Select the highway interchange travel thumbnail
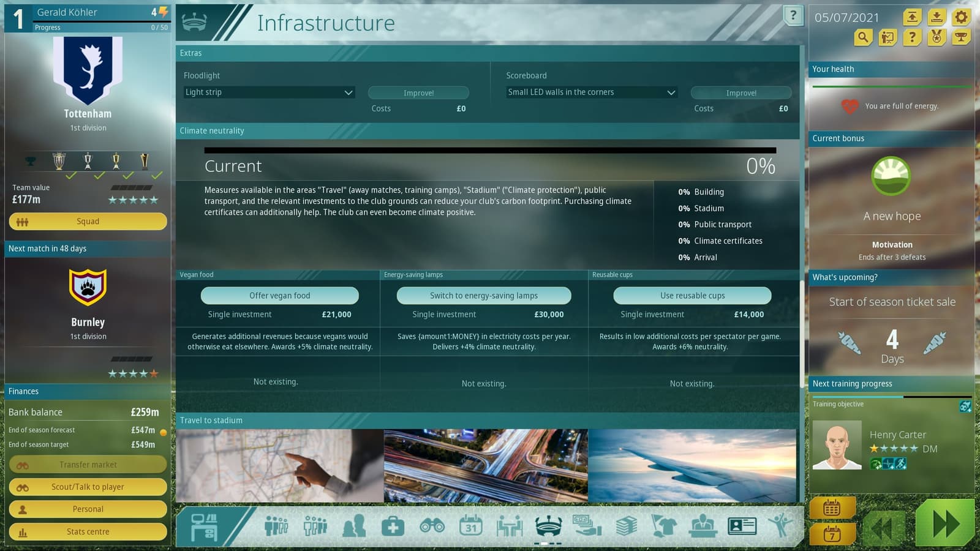Screen dimensions: 980x551 tap(486, 465)
